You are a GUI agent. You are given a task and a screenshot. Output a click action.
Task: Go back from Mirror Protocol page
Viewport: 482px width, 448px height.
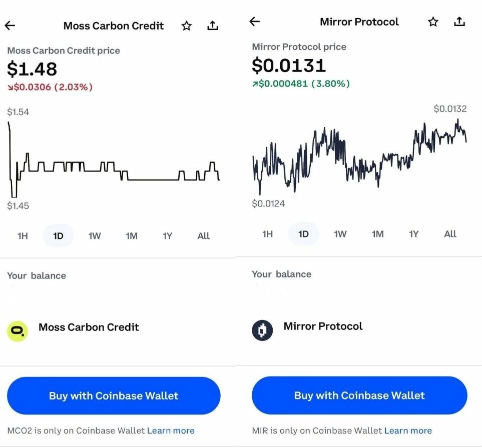tap(255, 21)
